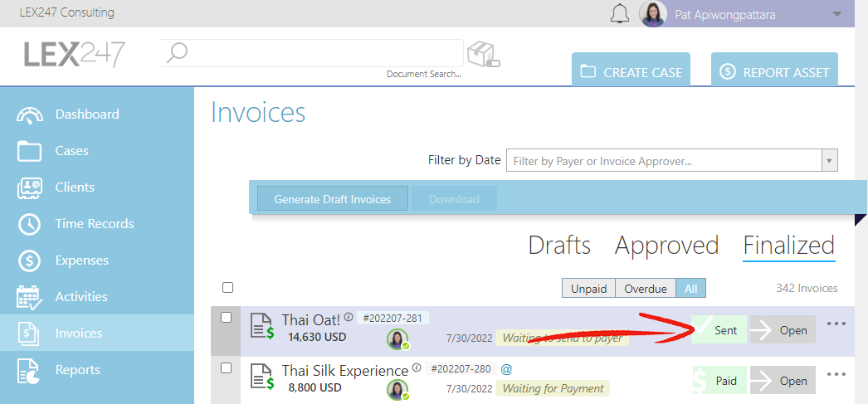The image size is (868, 404).
Task: Click invoice number #202207-280
Action: coord(461,368)
